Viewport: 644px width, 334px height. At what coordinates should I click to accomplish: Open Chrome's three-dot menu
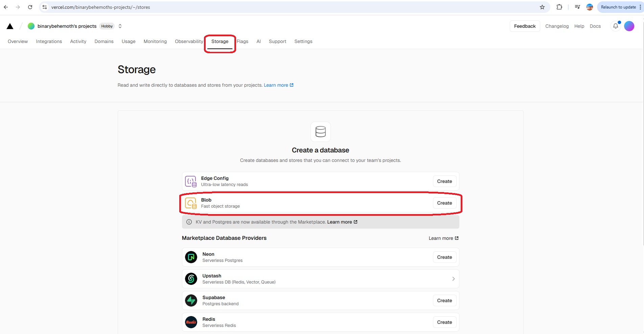pos(640,7)
